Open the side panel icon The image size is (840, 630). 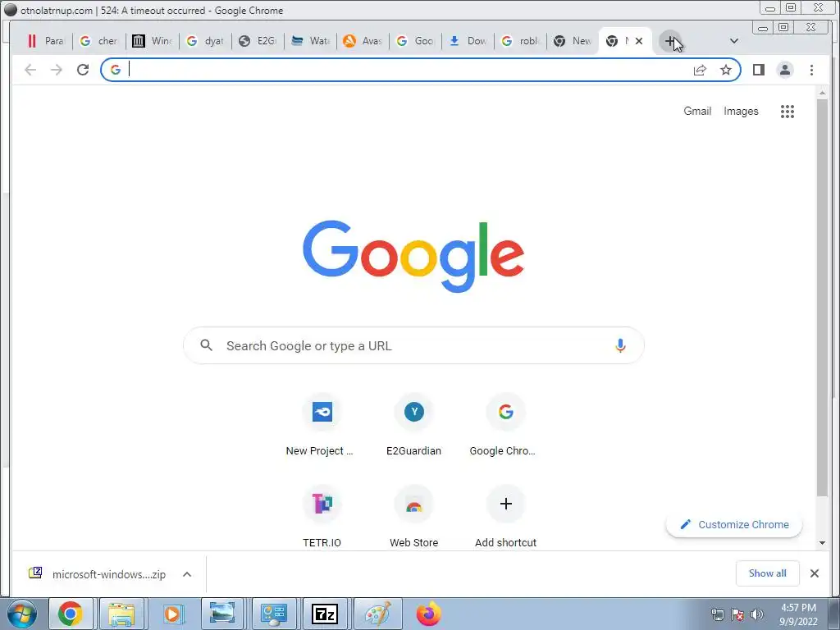[759, 70]
